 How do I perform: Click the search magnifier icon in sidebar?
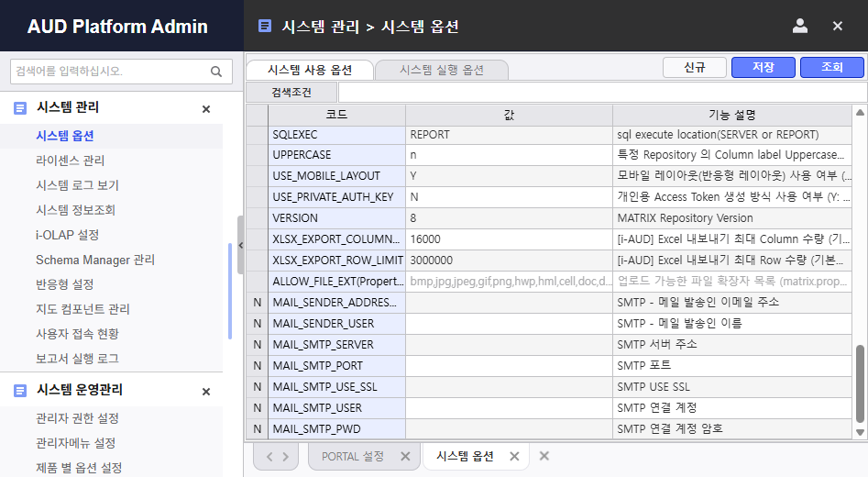coord(216,72)
